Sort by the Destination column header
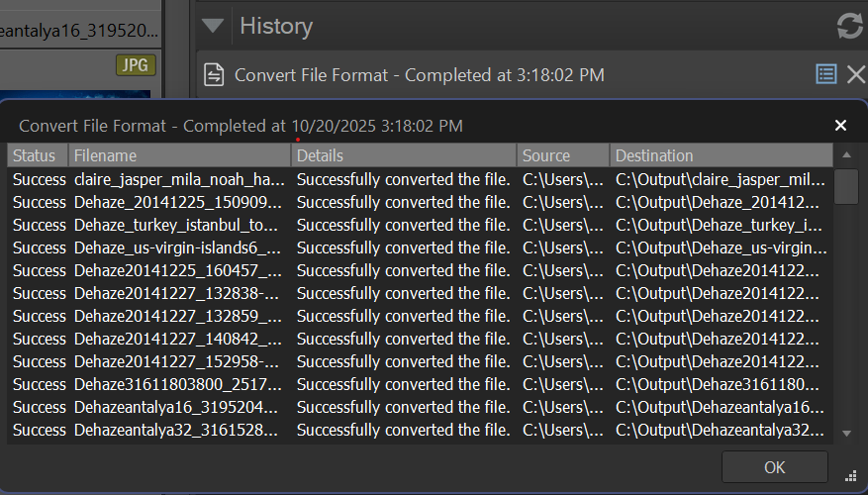 click(720, 155)
